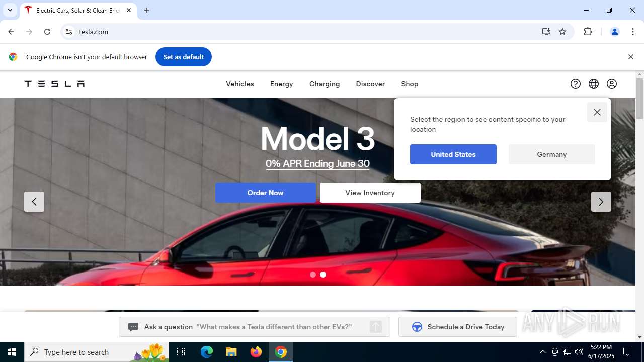The width and height of the screenshot is (644, 362).
Task: Open Windows notification center
Action: 627,352
